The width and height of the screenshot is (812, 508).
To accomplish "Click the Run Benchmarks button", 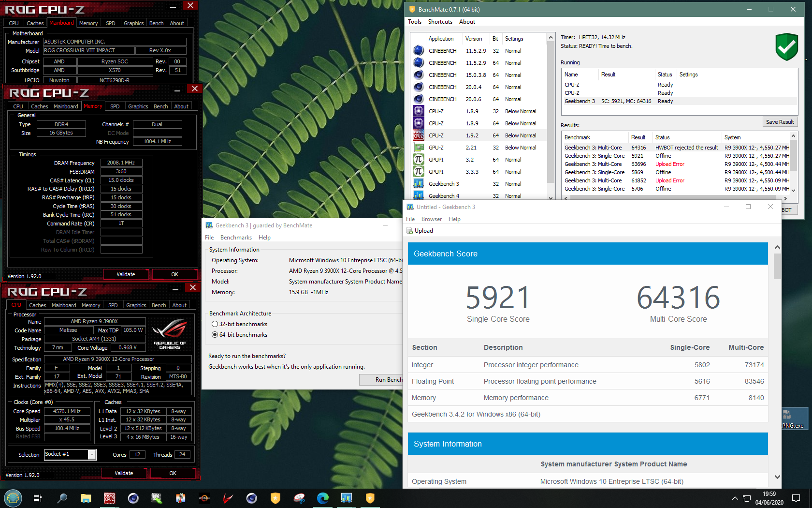I will [x=381, y=380].
